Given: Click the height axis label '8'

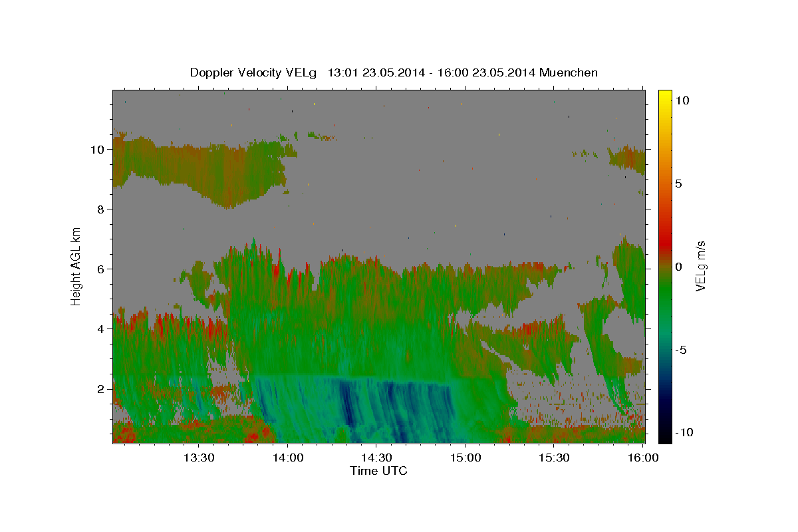Looking at the screenshot, I should [x=101, y=209].
